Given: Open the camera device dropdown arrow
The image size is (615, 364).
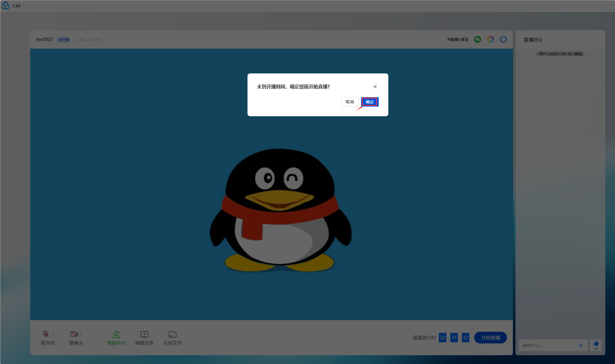Looking at the screenshot, I should point(81,334).
